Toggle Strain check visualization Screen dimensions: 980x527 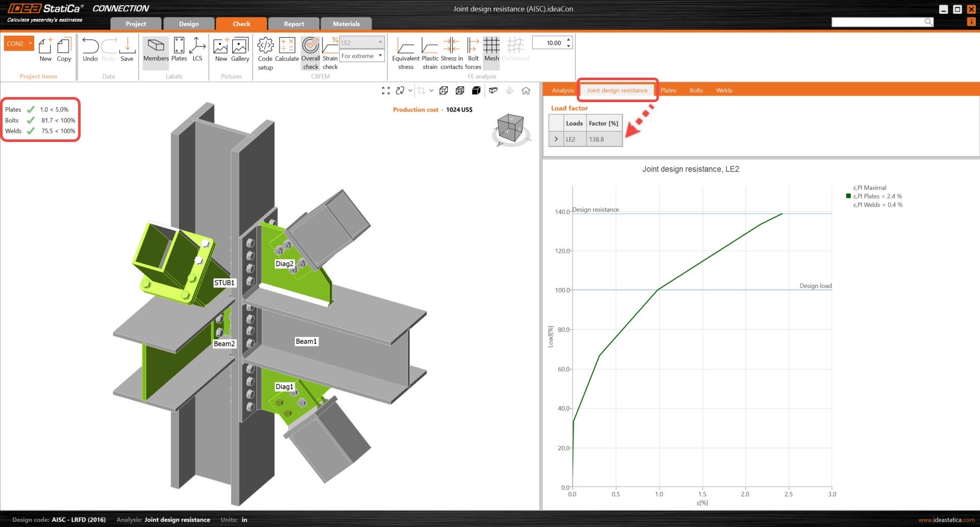pos(330,50)
